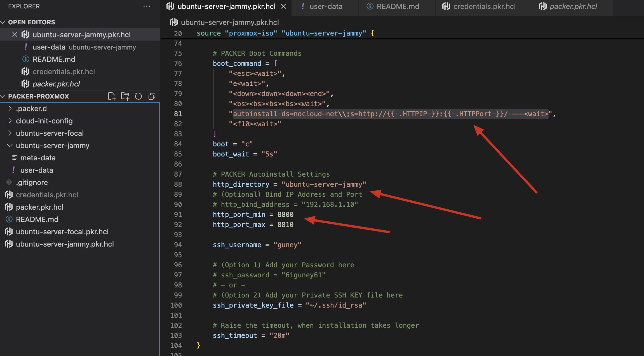The height and width of the screenshot is (356, 644).
Task: Click the ssh_timeout value "20m"
Action: click(279, 335)
